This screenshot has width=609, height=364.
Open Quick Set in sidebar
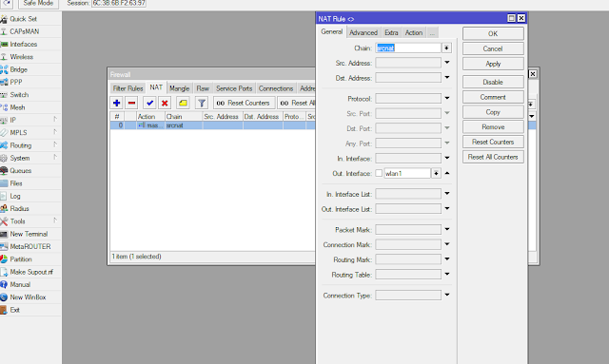click(x=23, y=19)
